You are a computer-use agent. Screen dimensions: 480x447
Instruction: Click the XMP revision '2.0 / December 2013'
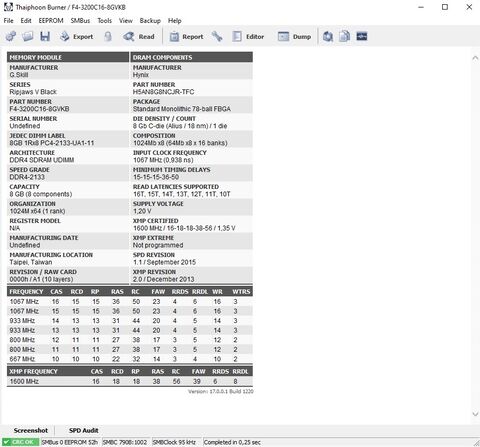click(x=163, y=279)
